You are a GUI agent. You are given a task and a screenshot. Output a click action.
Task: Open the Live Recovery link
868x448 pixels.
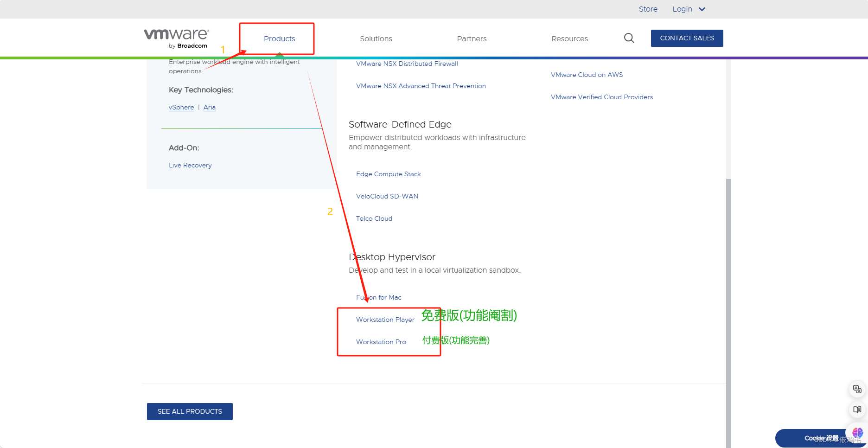click(x=190, y=165)
